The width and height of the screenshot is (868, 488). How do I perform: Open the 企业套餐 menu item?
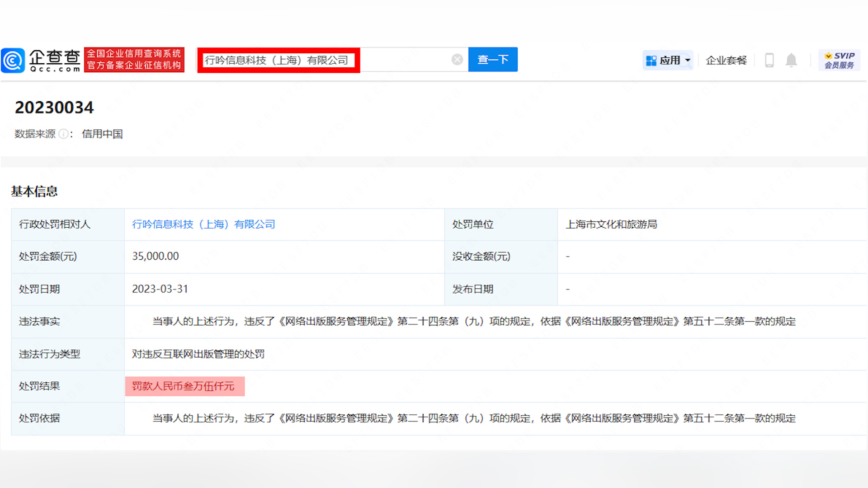726,60
